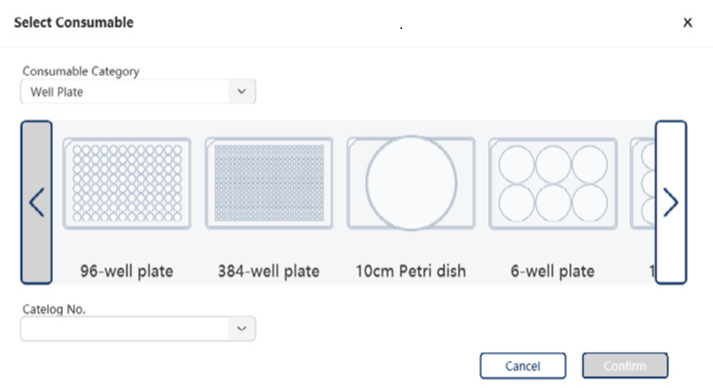Click the Consumable Category label
Screen dimensions: 713x388
click(x=81, y=71)
